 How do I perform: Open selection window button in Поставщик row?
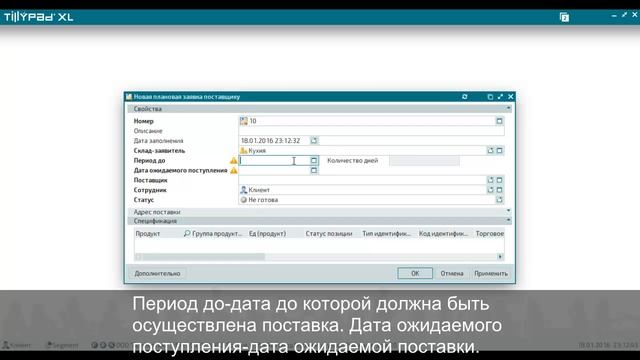[499, 180]
